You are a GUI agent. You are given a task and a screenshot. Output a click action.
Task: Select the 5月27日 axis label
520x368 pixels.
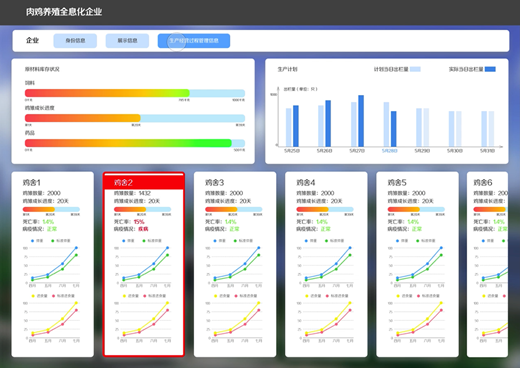(x=357, y=151)
